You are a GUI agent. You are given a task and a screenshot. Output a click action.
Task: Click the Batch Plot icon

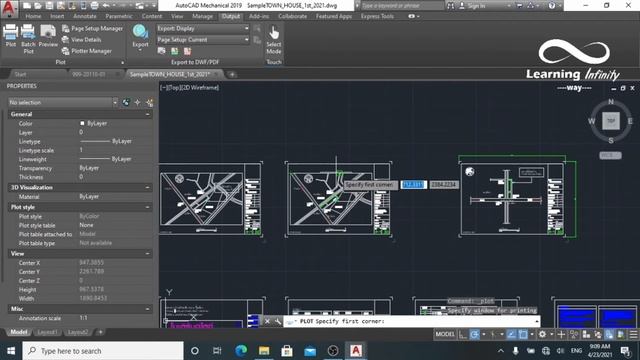28,32
